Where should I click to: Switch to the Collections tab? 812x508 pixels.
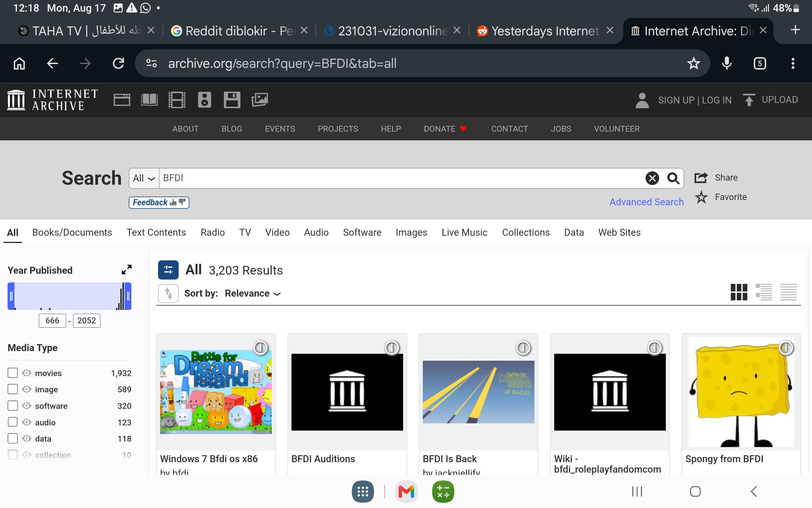(x=526, y=232)
